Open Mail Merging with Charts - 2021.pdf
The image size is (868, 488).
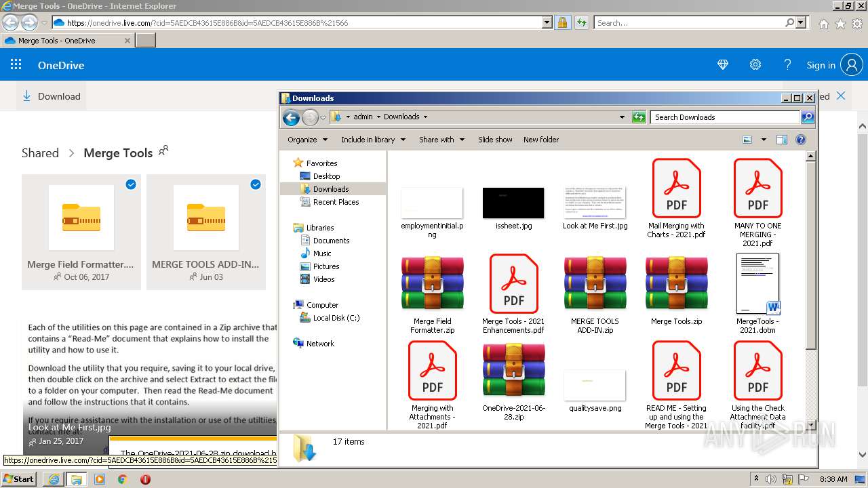pyautogui.click(x=677, y=188)
